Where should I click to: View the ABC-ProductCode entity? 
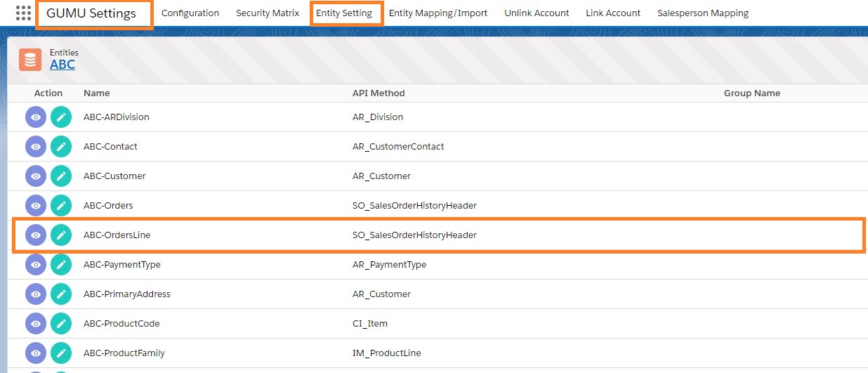point(36,324)
